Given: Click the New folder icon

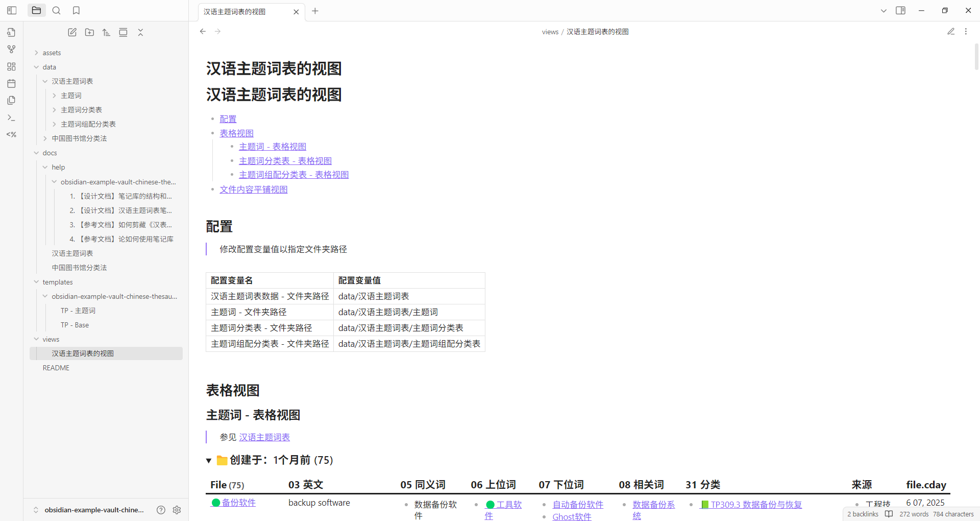Looking at the screenshot, I should point(89,32).
